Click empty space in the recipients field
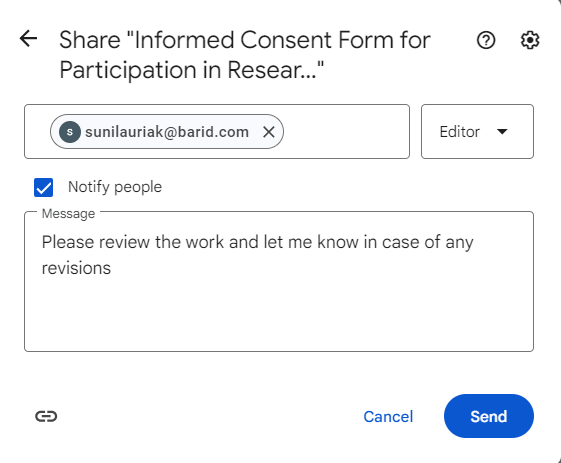561x463 pixels. pyautogui.click(x=345, y=131)
